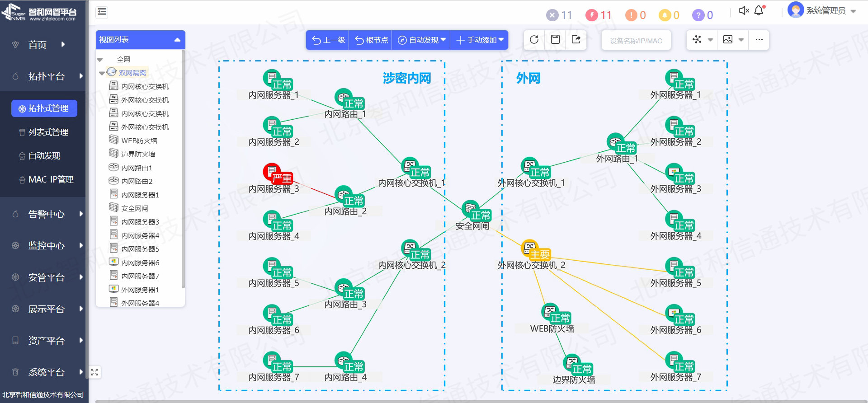Open the layout dropdown arrow

(710, 40)
